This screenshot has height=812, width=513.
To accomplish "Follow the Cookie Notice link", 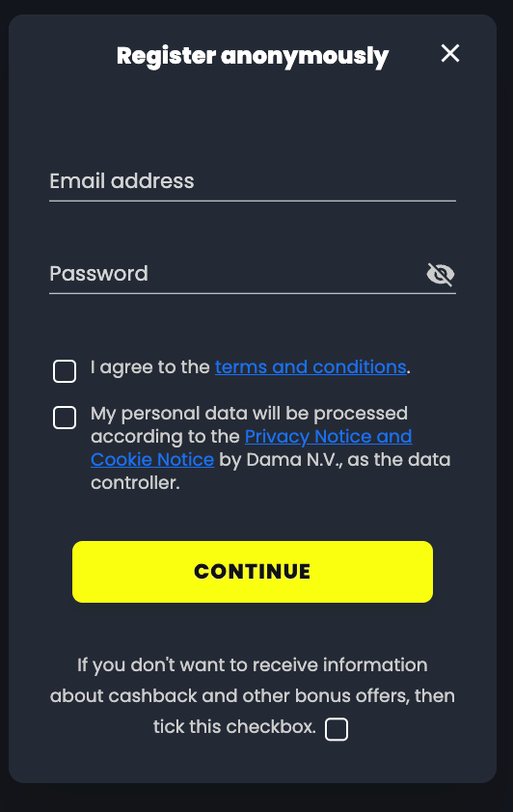I will 152,460.
